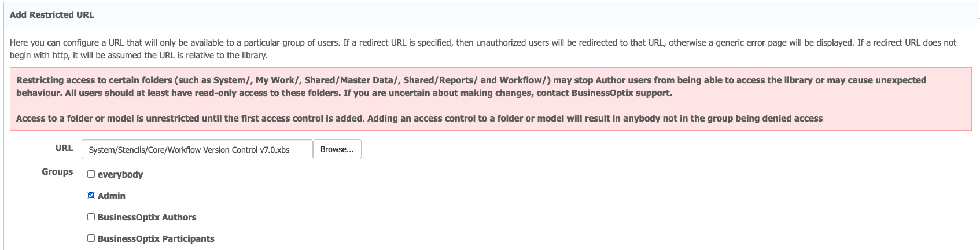Screen dimensions: 980x250
Task: Select the "BusinessOptix Authors" label text
Action: click(x=147, y=218)
